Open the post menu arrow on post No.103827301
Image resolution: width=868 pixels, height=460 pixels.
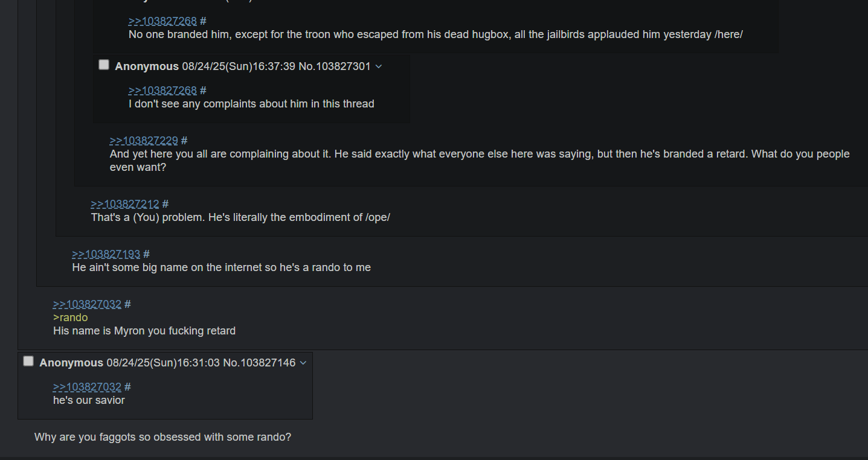[x=379, y=66]
